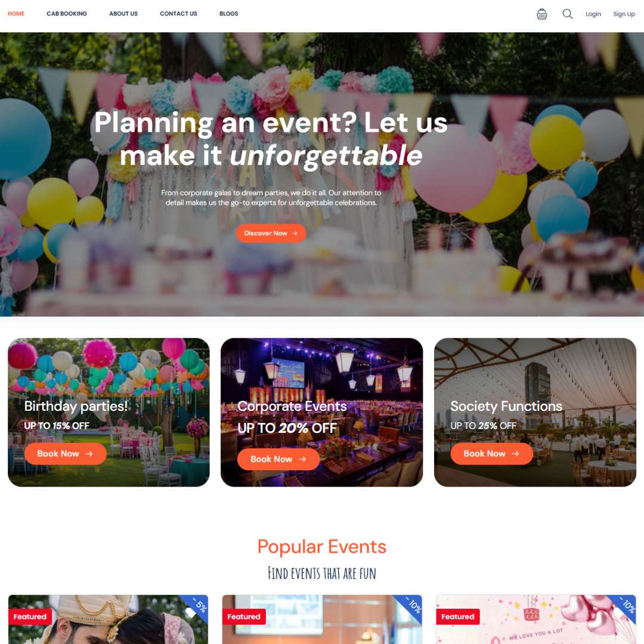The width and height of the screenshot is (644, 644).
Task: Book Now for Birthday parties
Action: tap(66, 454)
